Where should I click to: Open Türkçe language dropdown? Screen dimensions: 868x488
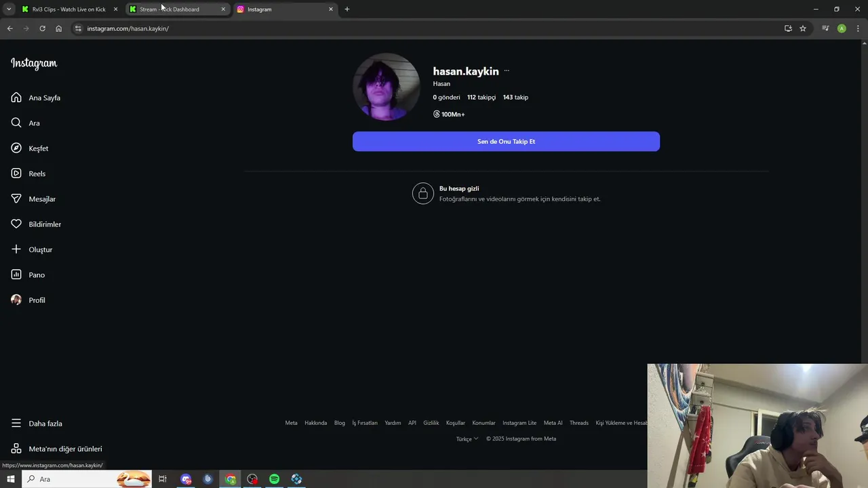(x=467, y=439)
